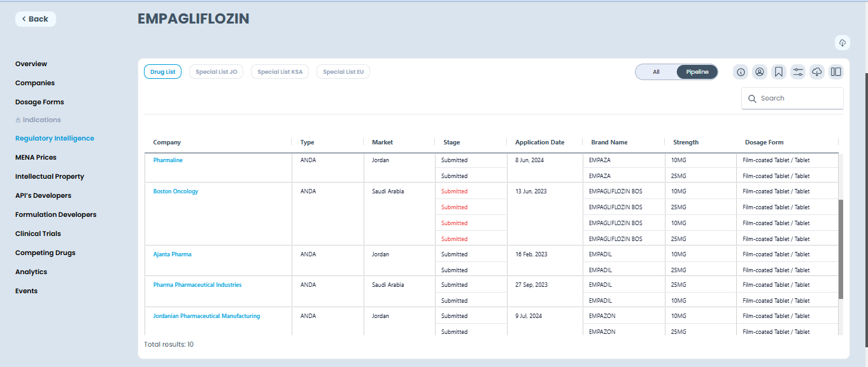Screen dimensions: 868x367
Task: Click the Application Date column header
Action: coord(540,142)
